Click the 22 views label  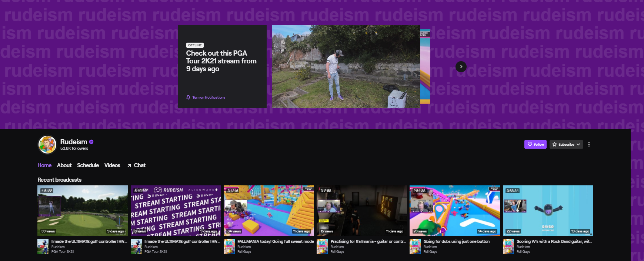click(x=513, y=231)
